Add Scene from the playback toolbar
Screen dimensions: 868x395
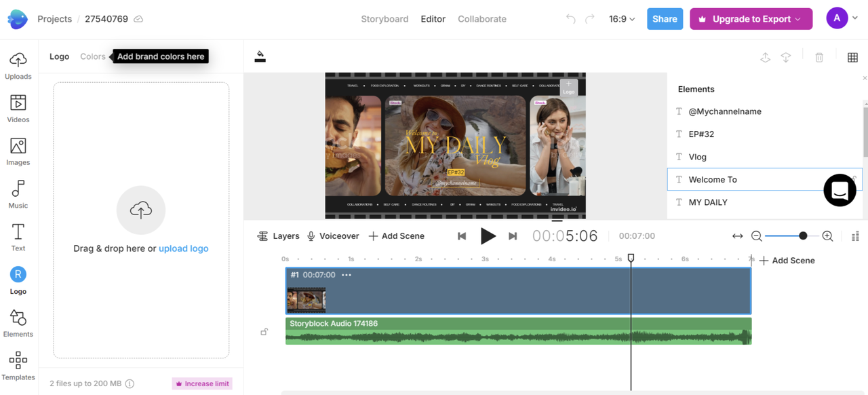[396, 236]
